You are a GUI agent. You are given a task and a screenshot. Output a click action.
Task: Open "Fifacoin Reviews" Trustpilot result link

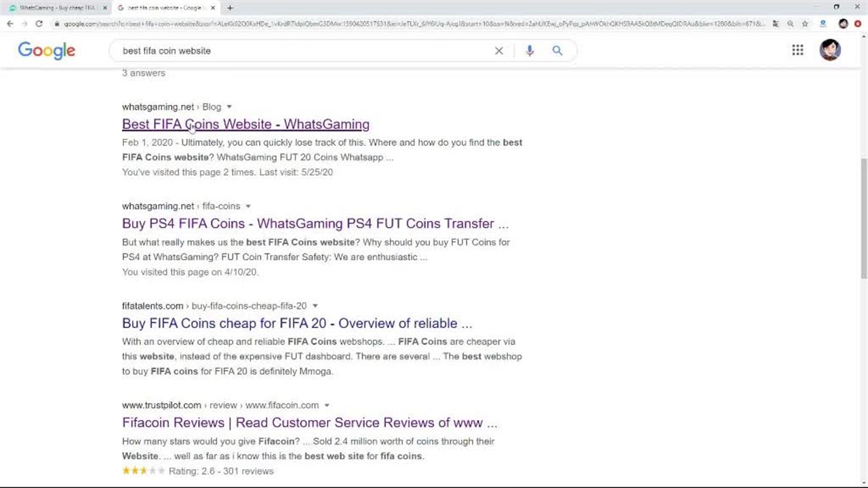pos(309,423)
